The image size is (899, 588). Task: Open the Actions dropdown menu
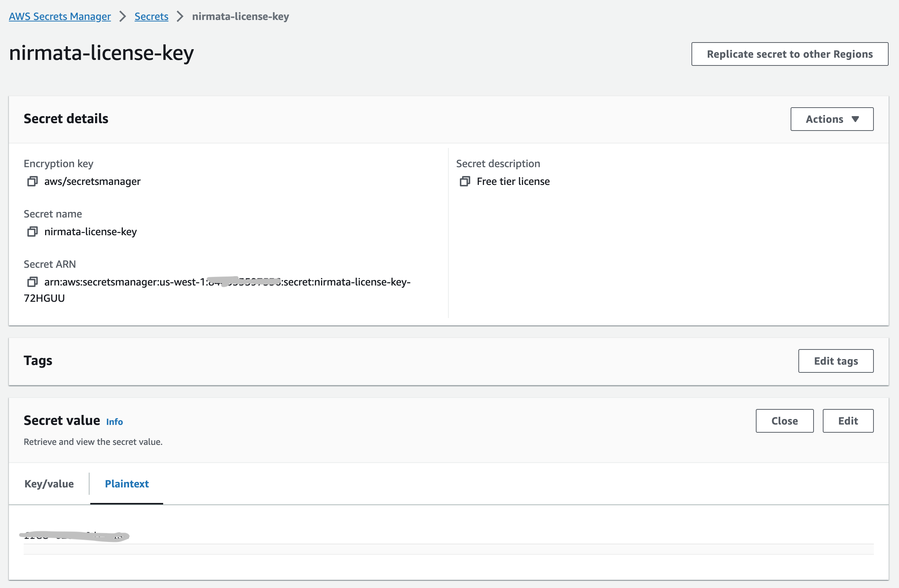pyautogui.click(x=832, y=119)
